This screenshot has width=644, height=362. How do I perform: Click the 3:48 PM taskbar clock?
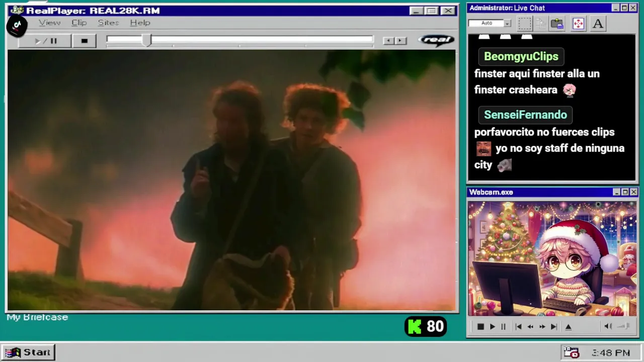click(610, 353)
